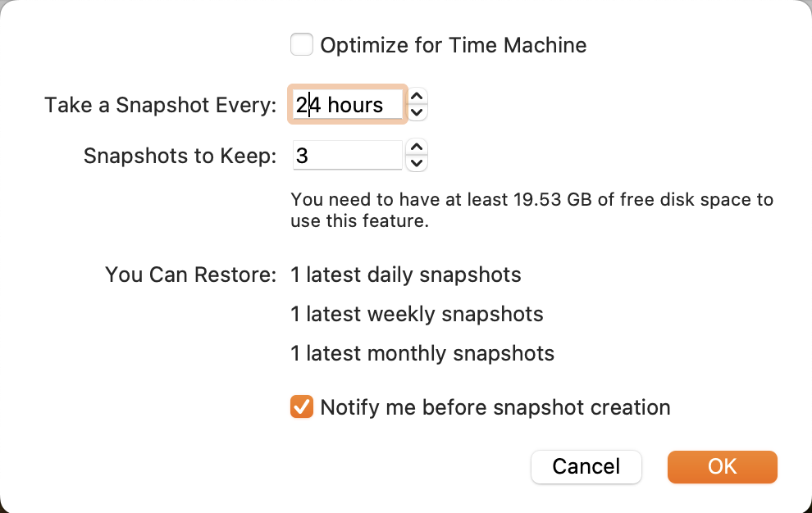Viewport: 812px width, 513px height.
Task: Decrement Snapshots to Keep using down arrow
Action: [x=417, y=163]
